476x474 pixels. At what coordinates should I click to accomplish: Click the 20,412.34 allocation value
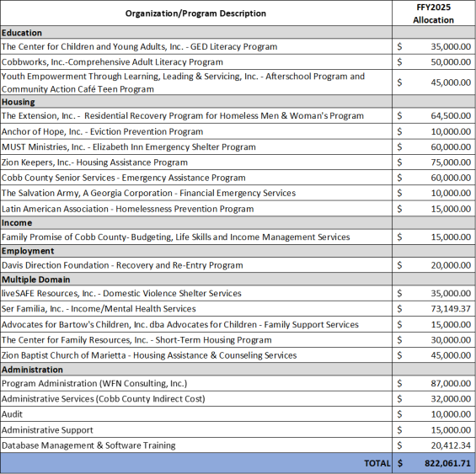tap(451, 445)
